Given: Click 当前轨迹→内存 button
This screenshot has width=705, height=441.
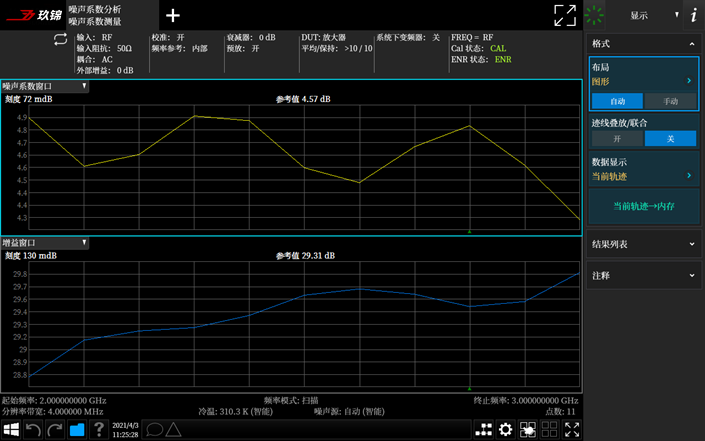Looking at the screenshot, I should pos(644,206).
